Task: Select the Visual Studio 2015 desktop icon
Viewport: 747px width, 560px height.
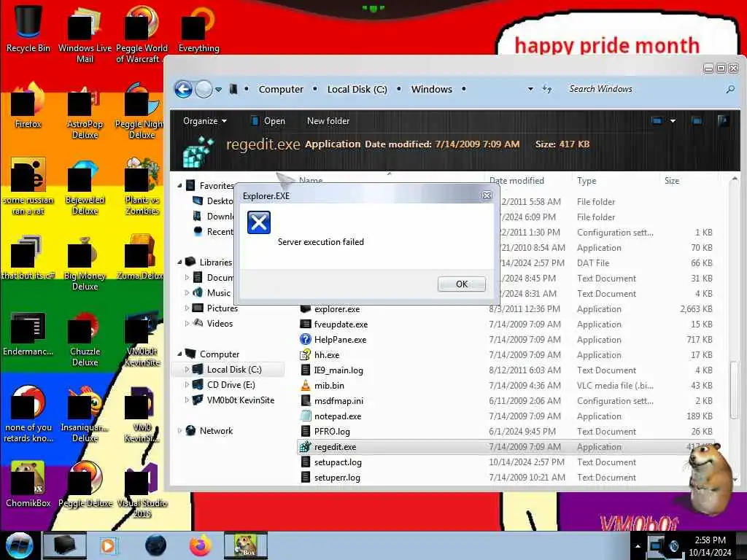Action: 142,489
